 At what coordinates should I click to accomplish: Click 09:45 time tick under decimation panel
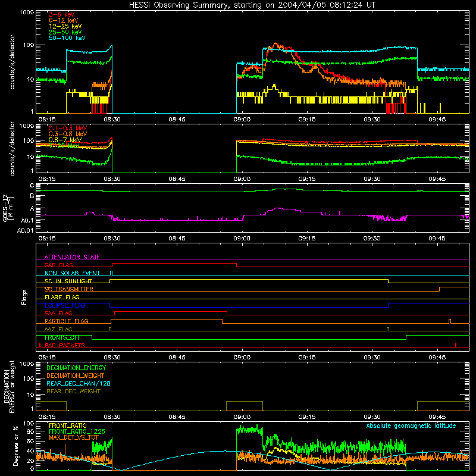(437, 417)
